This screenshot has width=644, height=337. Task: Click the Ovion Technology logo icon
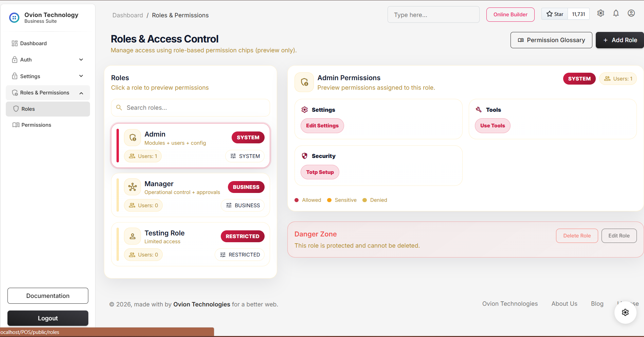14,17
